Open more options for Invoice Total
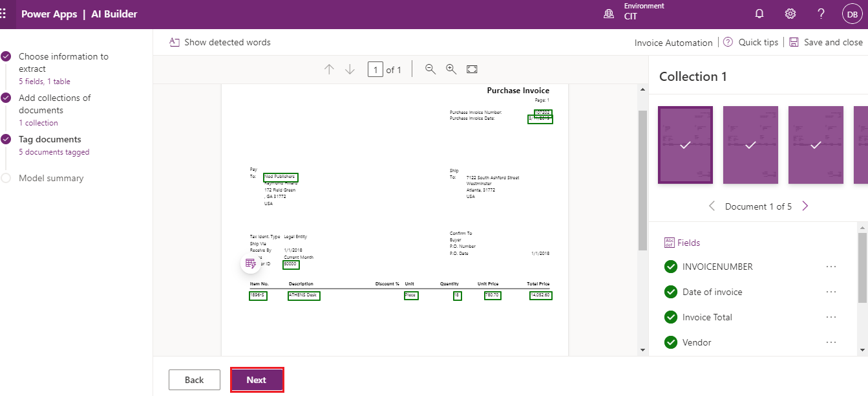The width and height of the screenshot is (868, 396). click(831, 317)
